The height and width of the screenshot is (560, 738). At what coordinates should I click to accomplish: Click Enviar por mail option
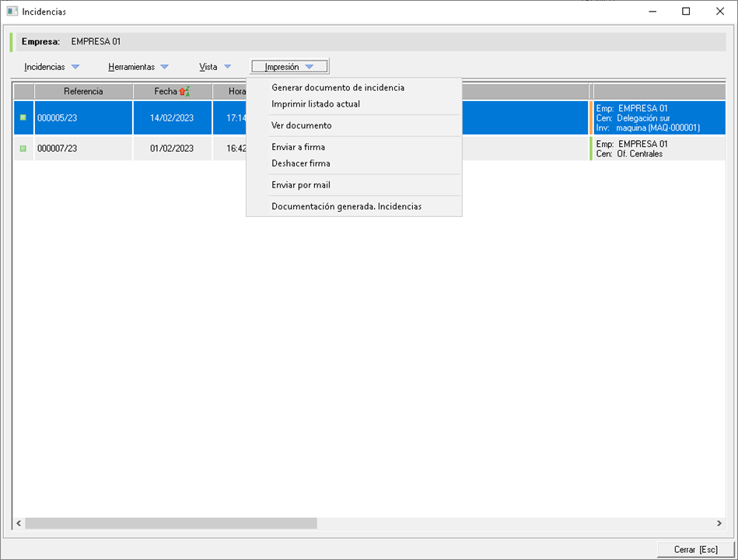click(301, 185)
